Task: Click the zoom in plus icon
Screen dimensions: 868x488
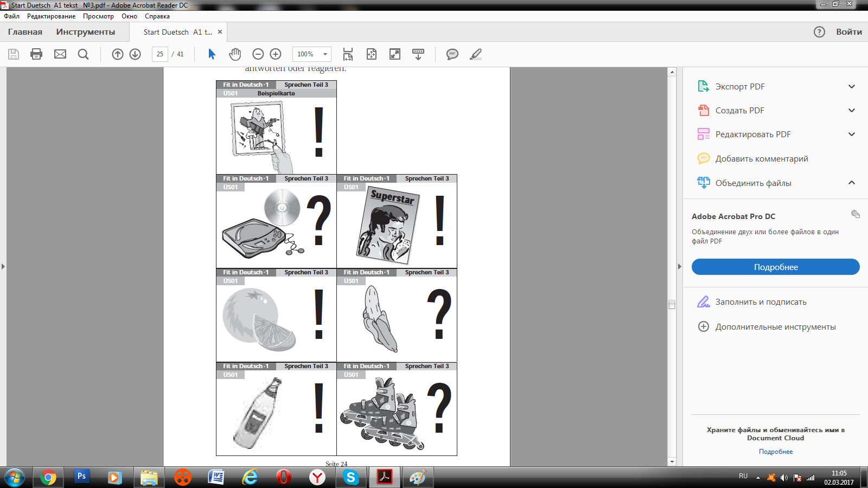Action: coord(276,54)
